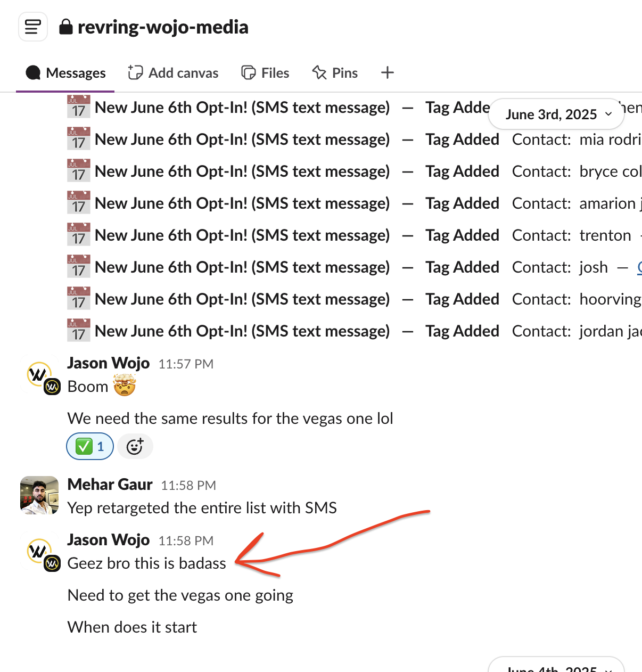Click the chevron beside June 3rd, 2025
Image resolution: width=642 pixels, height=672 pixels.
pyautogui.click(x=608, y=114)
